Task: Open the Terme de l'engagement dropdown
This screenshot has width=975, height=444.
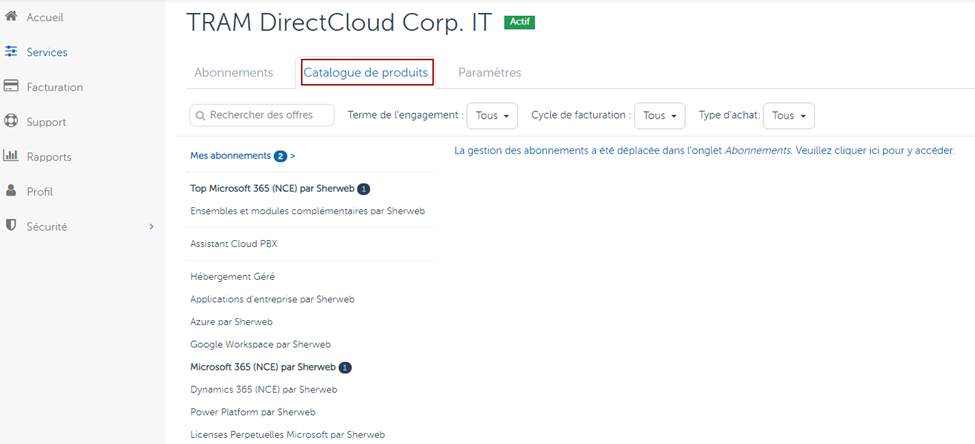Action: 492,116
